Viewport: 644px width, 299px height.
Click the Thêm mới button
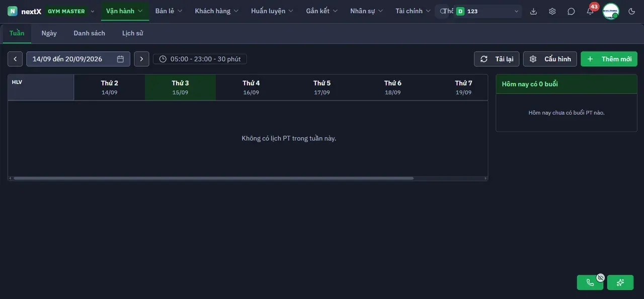tap(609, 59)
